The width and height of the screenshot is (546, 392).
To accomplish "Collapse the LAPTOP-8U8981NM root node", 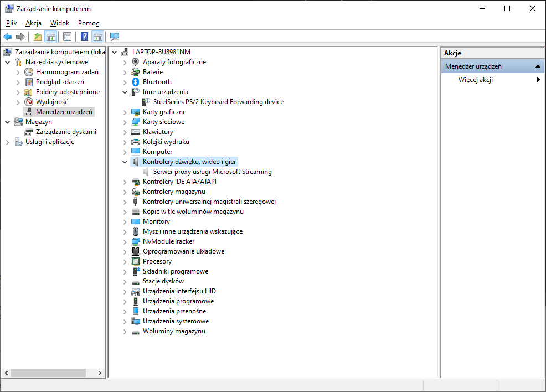I will point(114,52).
